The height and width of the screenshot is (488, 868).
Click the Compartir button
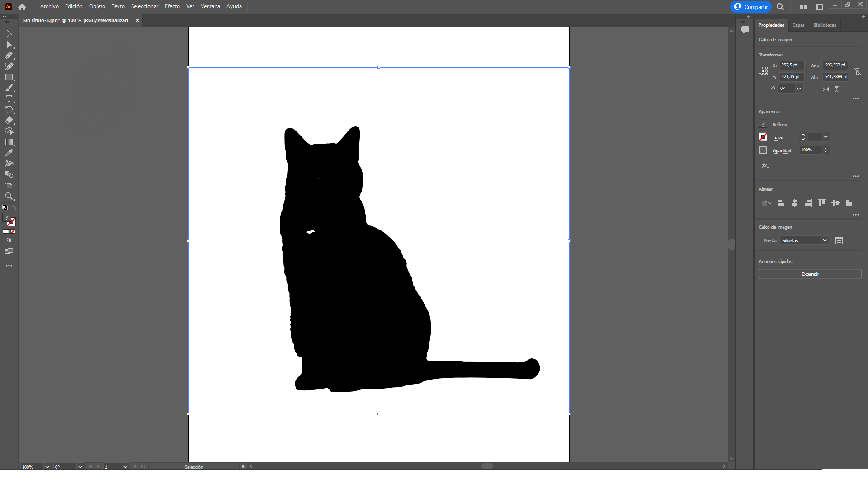coord(751,7)
